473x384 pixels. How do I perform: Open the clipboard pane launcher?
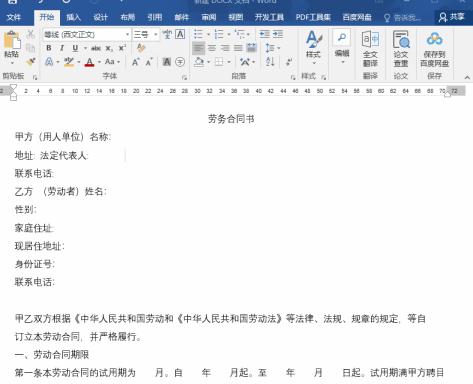(x=35, y=77)
